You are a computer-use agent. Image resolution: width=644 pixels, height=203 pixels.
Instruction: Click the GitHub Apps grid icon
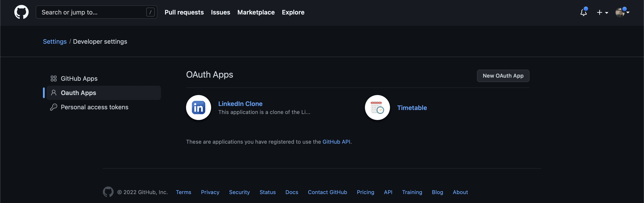click(53, 79)
